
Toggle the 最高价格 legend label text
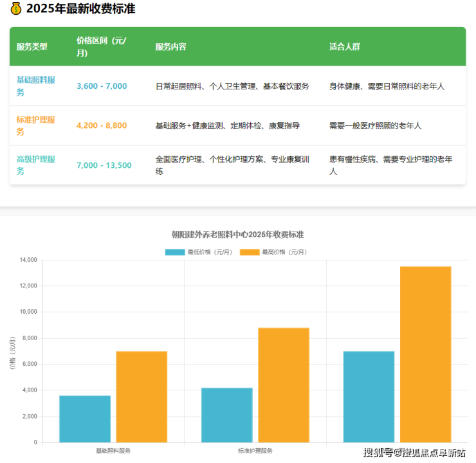[284, 252]
